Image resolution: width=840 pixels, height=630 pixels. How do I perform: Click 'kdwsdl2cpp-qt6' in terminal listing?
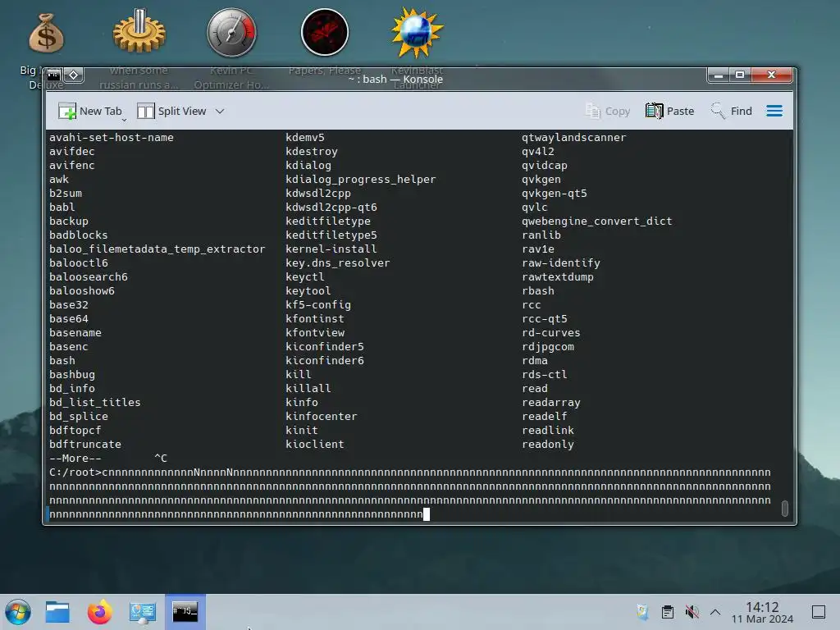point(331,208)
